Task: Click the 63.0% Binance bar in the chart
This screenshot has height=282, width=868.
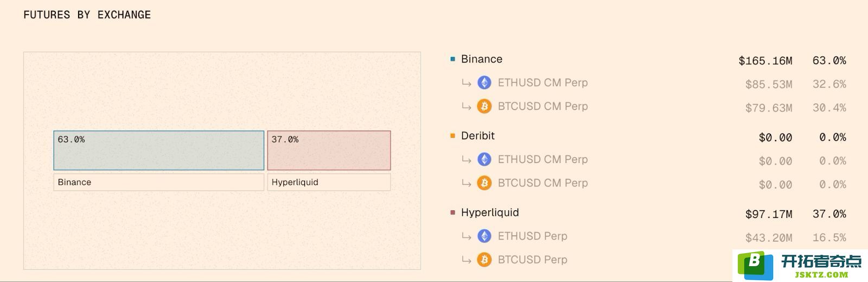Action: tap(159, 151)
